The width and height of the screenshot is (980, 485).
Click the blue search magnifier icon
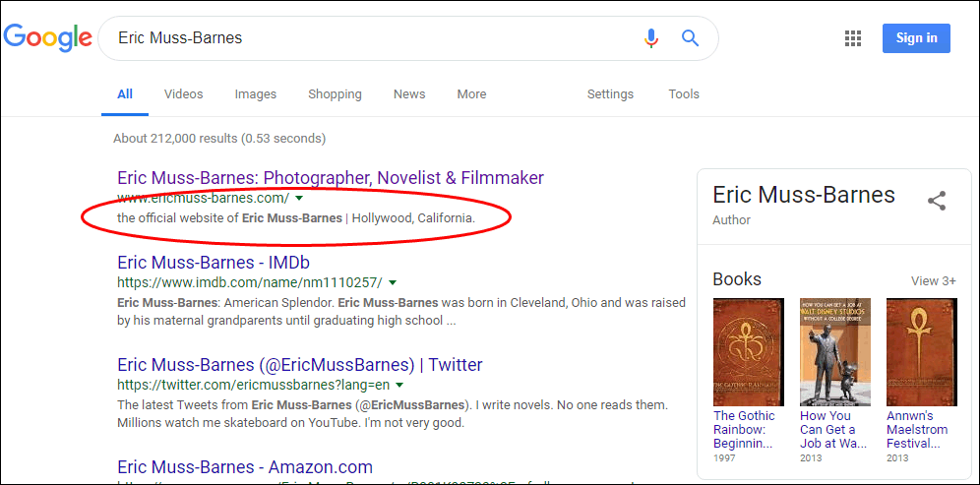690,38
